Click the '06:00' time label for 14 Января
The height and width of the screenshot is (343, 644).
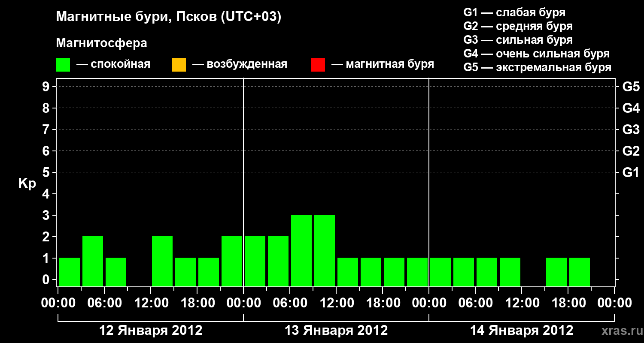475,303
